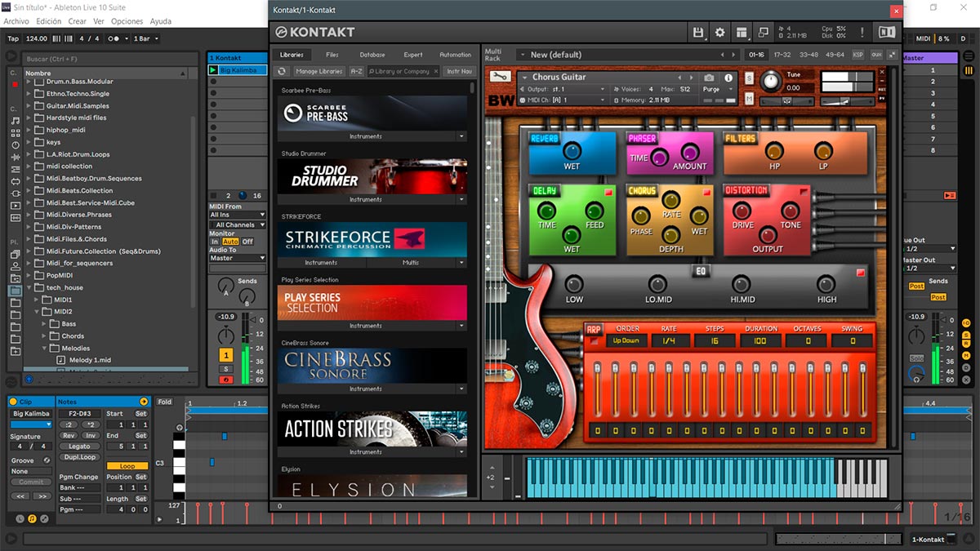Viewport: 980px width, 551px height.
Task: Open Scarbee Pre-Bass Instruments dropdown
Action: click(461, 136)
